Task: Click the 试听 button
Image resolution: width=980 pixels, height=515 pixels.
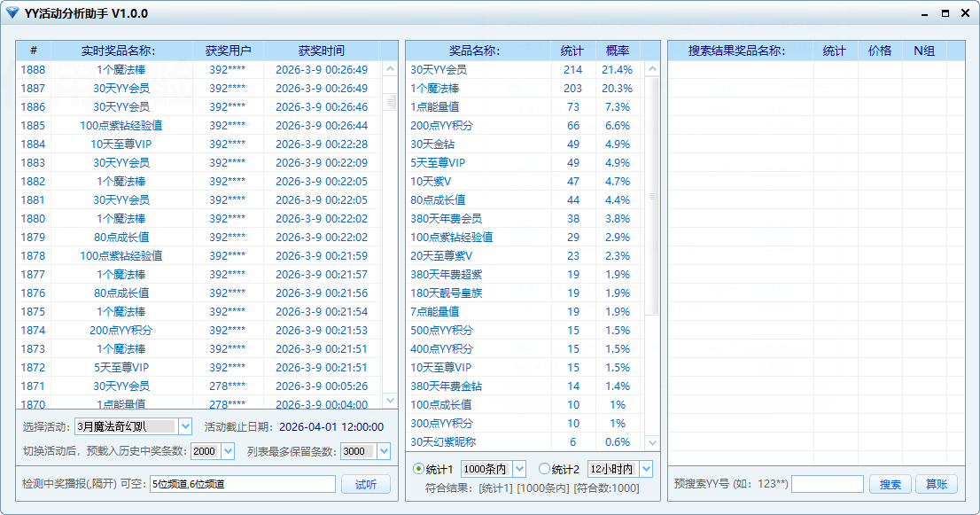Action: (x=366, y=484)
